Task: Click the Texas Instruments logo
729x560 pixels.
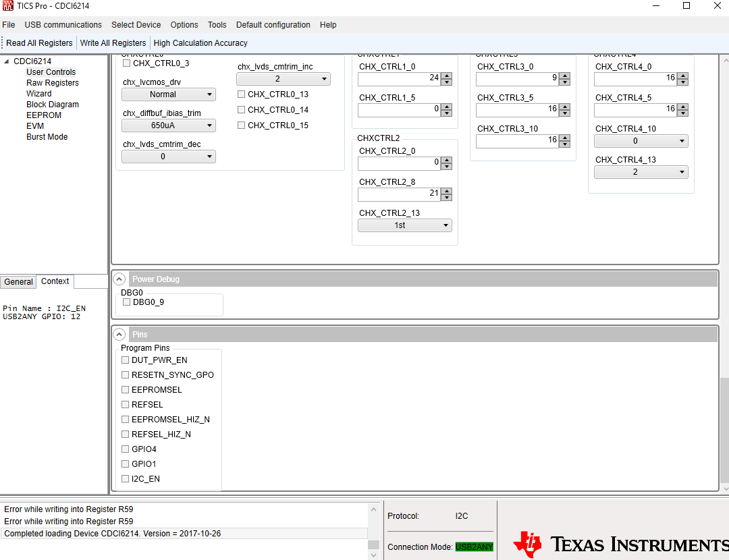Action: tap(621, 544)
